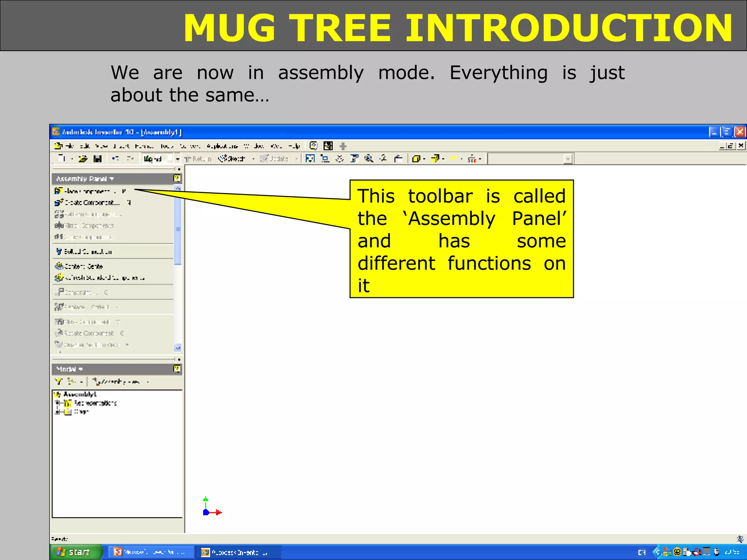747x560 pixels.
Task: Click the model browser filter icon
Action: tap(58, 382)
